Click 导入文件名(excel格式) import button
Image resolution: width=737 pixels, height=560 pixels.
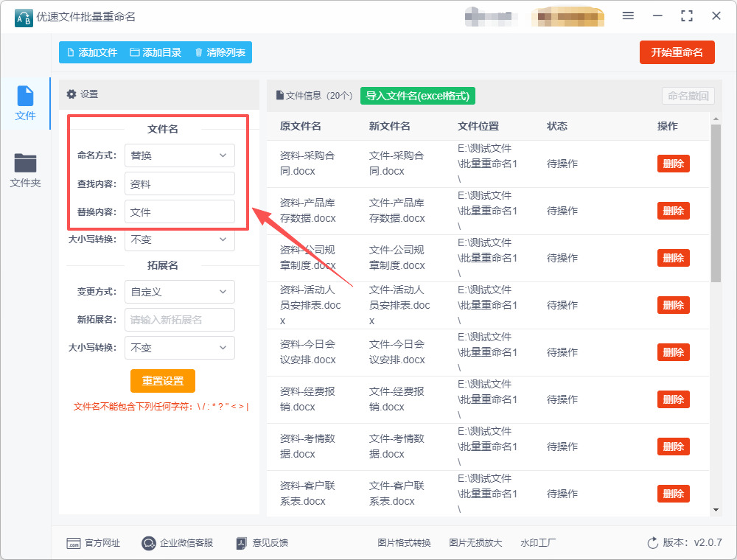(418, 96)
